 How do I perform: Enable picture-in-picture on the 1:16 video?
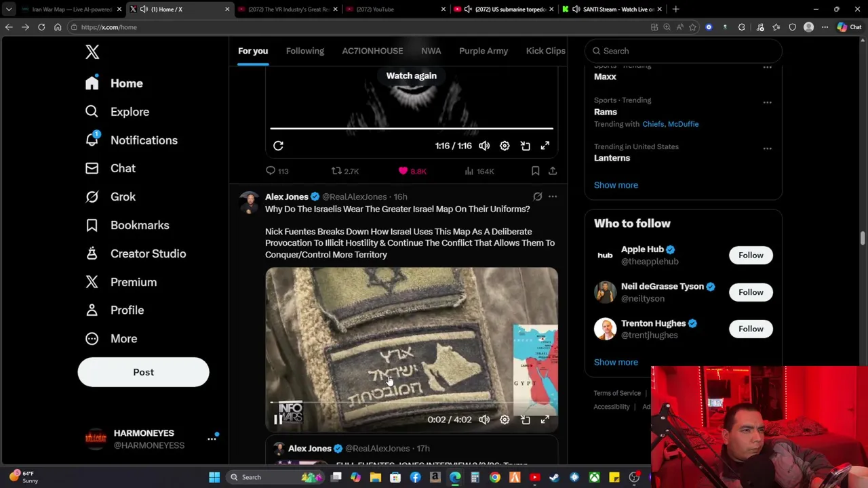coord(525,146)
